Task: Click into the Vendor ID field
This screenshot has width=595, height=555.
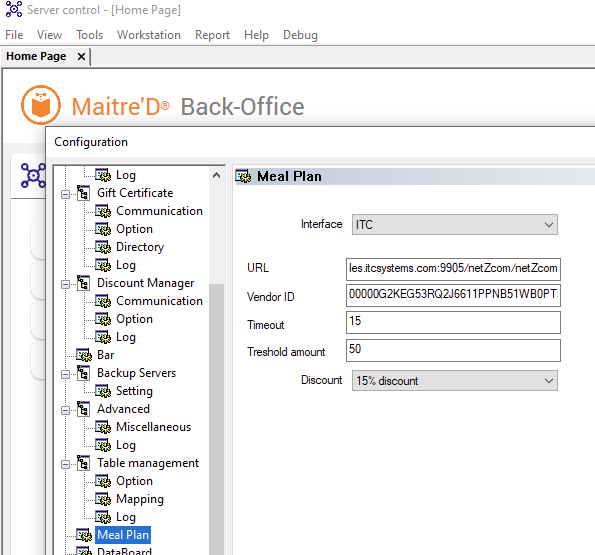Action: tap(453, 295)
